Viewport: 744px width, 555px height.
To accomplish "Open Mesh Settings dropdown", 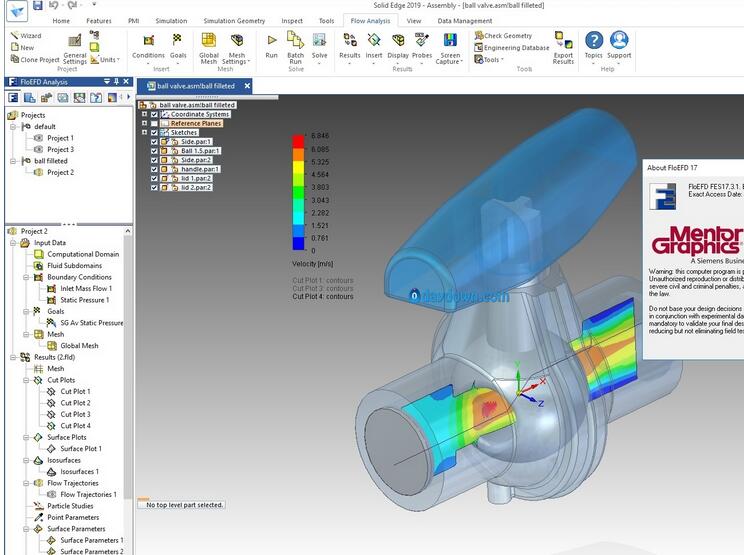I will click(x=236, y=48).
